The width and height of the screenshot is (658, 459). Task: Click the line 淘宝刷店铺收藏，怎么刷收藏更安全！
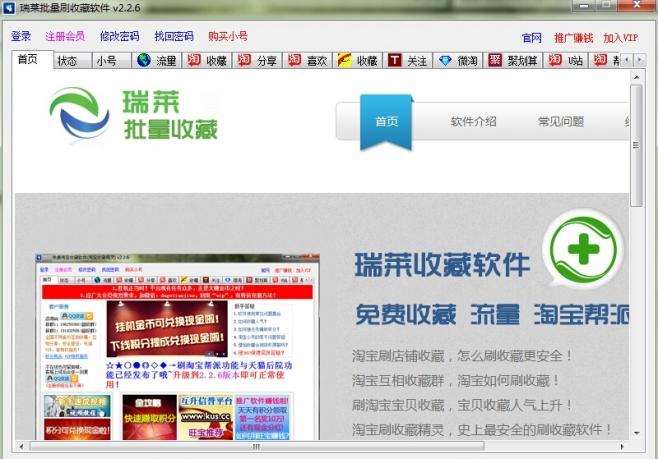pyautogui.click(x=463, y=356)
